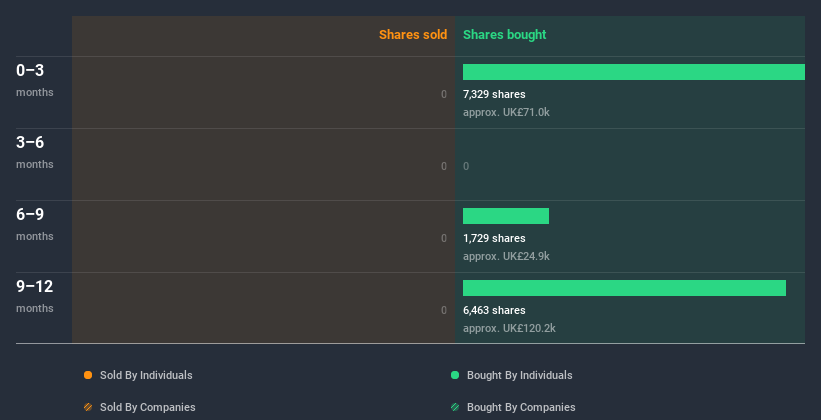Select the approx. UK£71.0k value

pos(506,112)
